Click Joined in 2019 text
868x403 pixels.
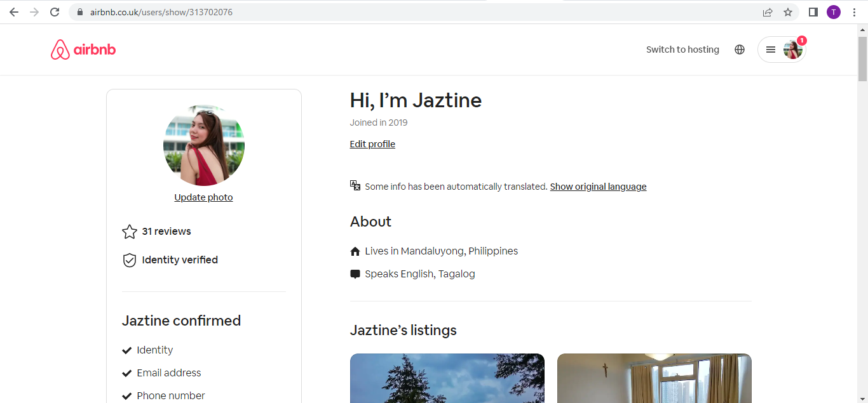(379, 122)
